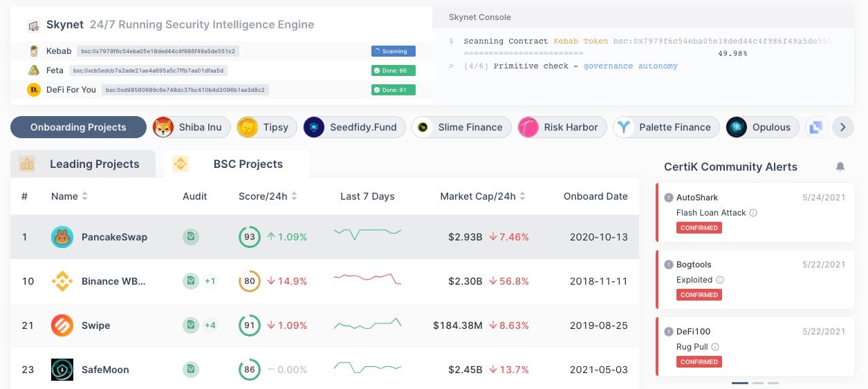
Task: Click the PancakeSwap logo icon
Action: pos(62,237)
